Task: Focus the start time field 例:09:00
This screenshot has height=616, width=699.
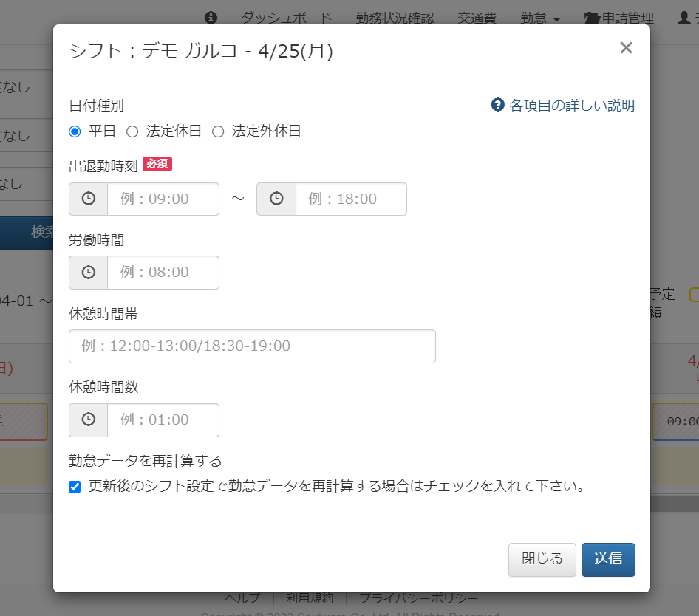Action: (x=163, y=199)
